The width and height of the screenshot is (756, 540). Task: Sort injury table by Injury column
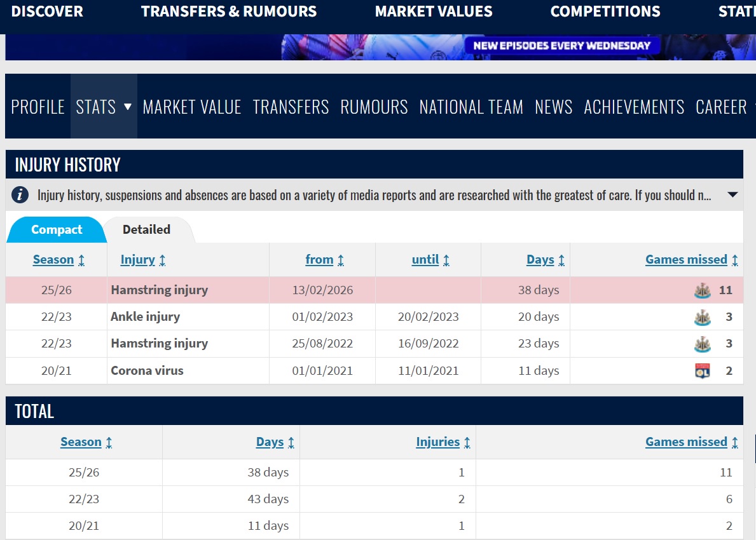click(x=143, y=260)
